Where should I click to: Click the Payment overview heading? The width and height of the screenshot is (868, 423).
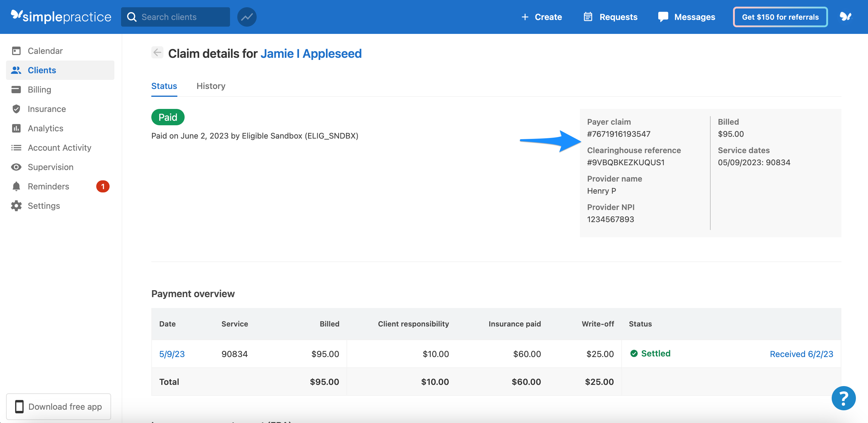193,294
